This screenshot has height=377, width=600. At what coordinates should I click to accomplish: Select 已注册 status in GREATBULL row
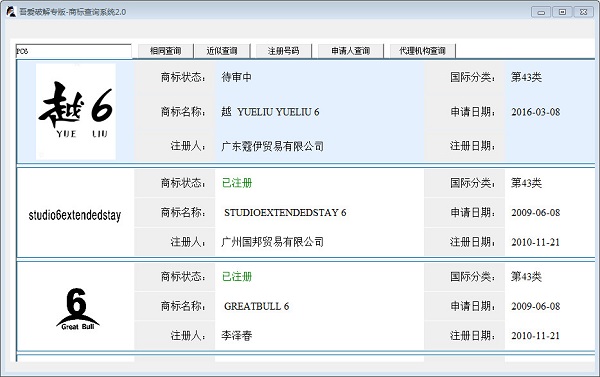237,277
